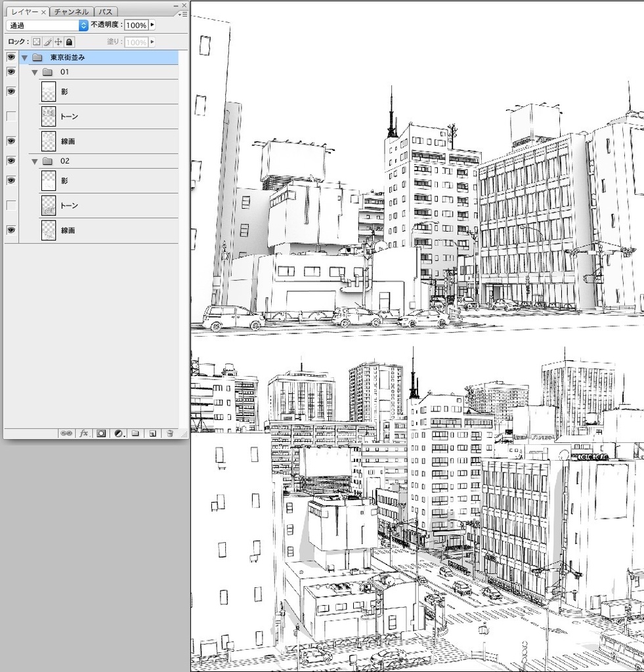Screen dimensions: 644x672
Task: Click the link layers icon
Action: coord(66,433)
